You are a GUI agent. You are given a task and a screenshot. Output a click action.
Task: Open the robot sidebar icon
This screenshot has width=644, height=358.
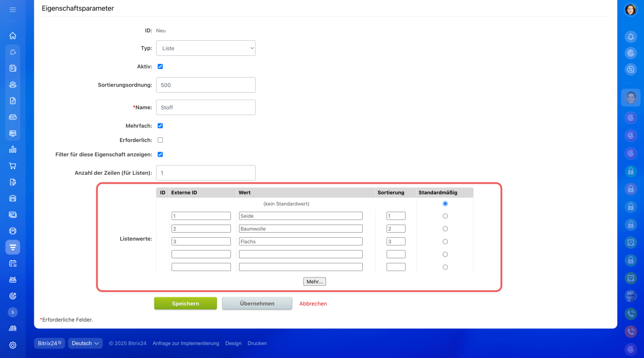tap(13, 279)
